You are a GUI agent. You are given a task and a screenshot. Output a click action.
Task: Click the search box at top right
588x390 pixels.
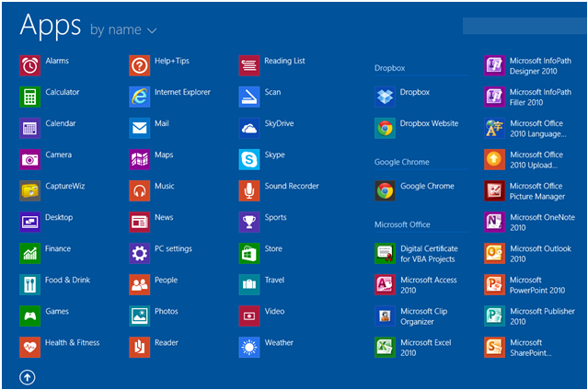[525, 26]
